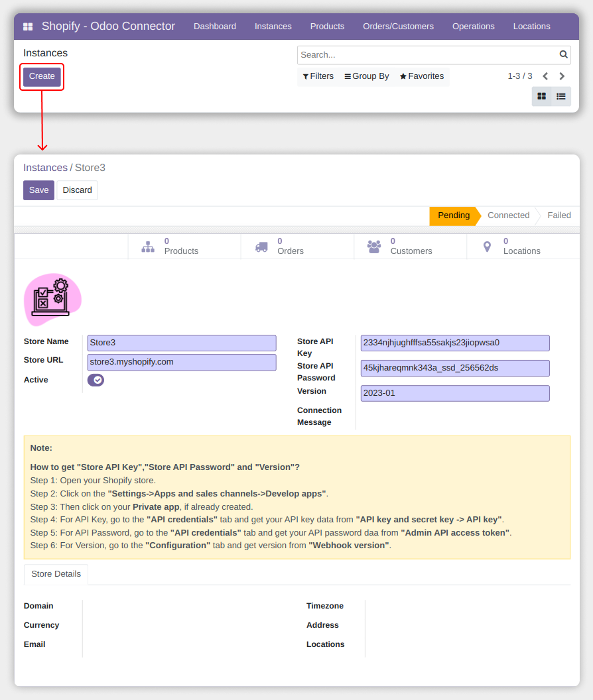Open Dashboard menu
Viewport: 593px width, 700px height.
[x=215, y=27]
